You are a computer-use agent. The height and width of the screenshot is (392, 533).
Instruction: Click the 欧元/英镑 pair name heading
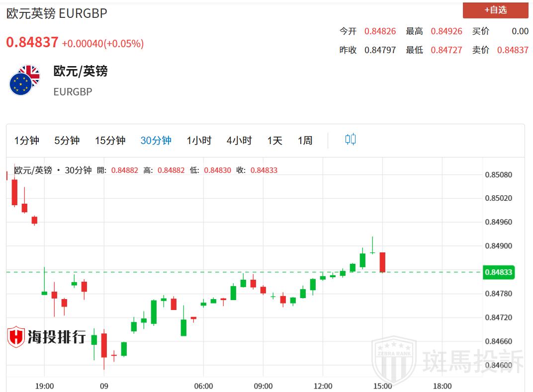coord(80,71)
